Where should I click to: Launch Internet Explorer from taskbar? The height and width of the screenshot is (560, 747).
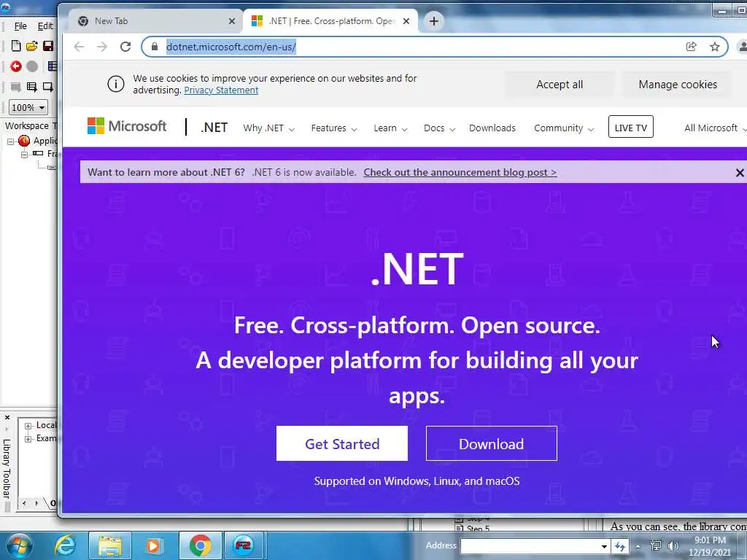coord(65,545)
